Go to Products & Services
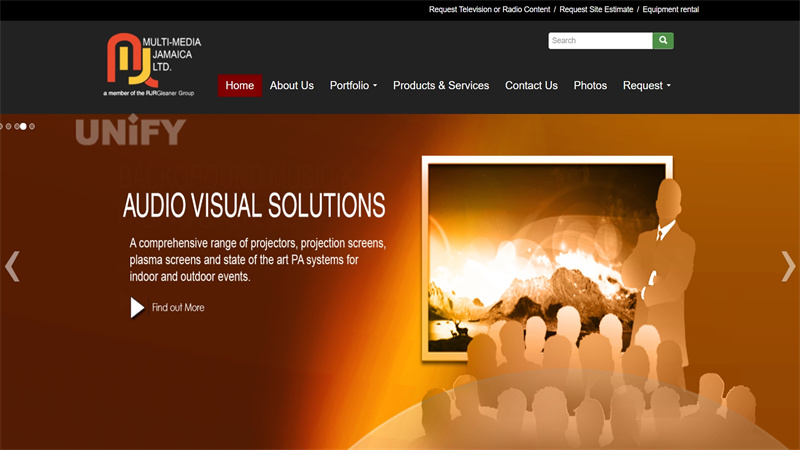This screenshot has height=450, width=800. coord(441,86)
